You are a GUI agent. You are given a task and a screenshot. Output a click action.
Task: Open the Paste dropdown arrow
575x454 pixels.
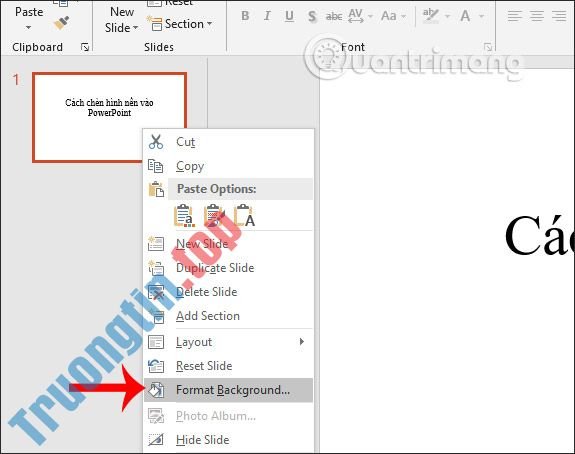[29, 28]
